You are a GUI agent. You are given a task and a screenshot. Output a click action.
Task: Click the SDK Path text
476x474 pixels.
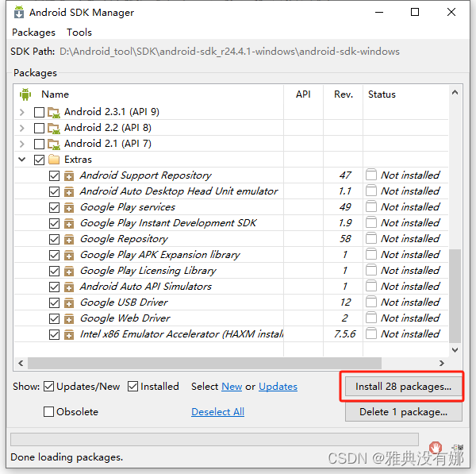[229, 52]
